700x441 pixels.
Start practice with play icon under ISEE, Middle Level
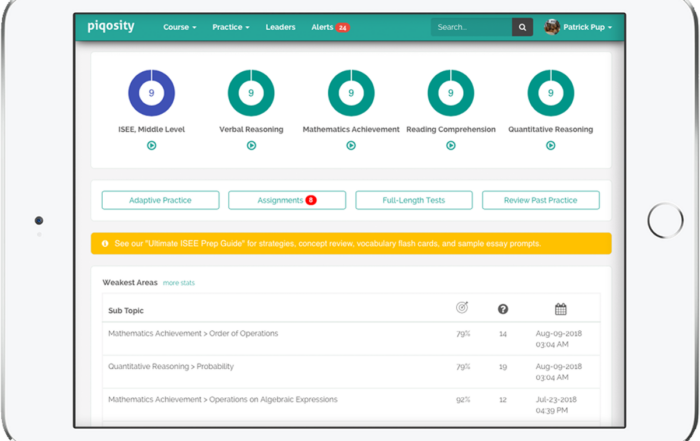pyautogui.click(x=152, y=146)
